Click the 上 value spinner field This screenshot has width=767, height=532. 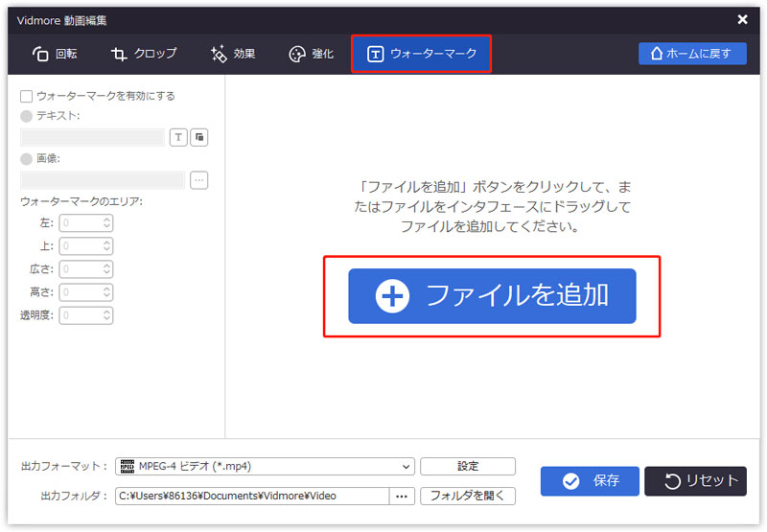(x=86, y=246)
